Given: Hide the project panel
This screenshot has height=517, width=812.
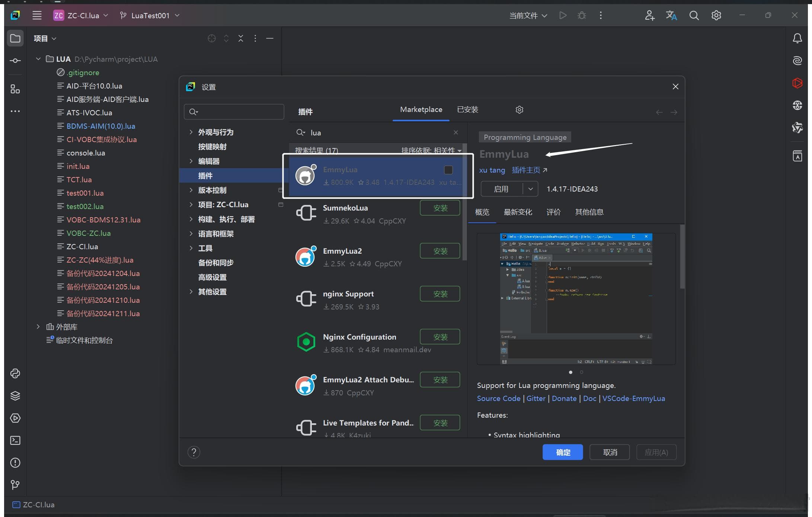Looking at the screenshot, I should [x=270, y=38].
